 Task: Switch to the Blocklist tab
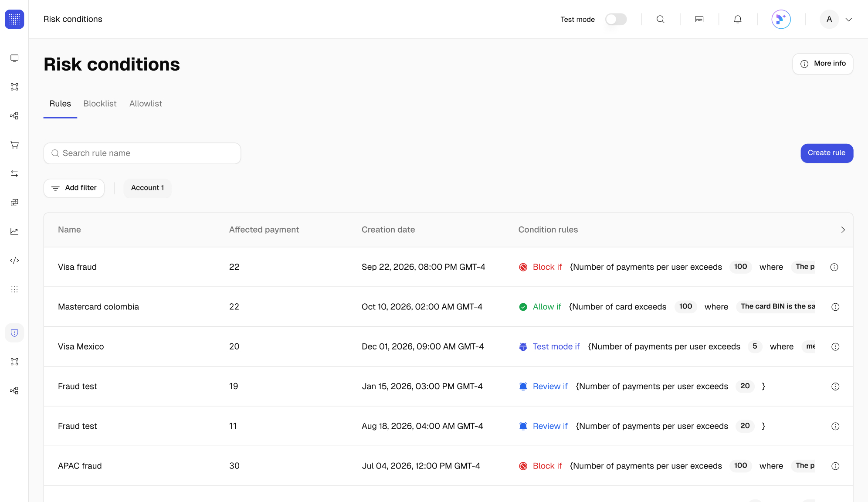tap(100, 104)
